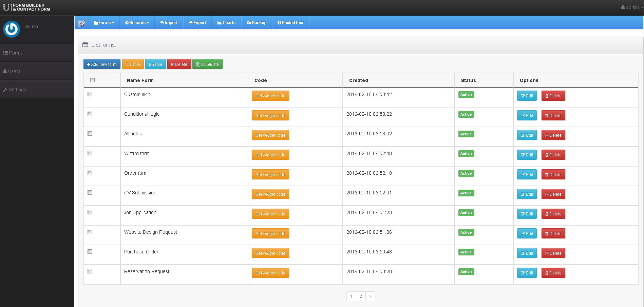Edit the Job Application form

click(x=527, y=214)
